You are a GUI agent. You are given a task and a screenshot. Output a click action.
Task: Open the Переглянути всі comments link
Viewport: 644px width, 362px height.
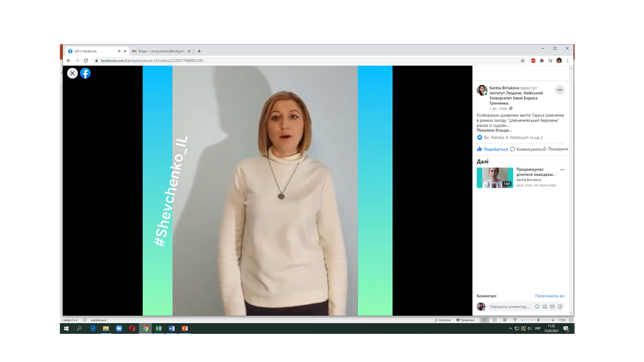click(549, 296)
